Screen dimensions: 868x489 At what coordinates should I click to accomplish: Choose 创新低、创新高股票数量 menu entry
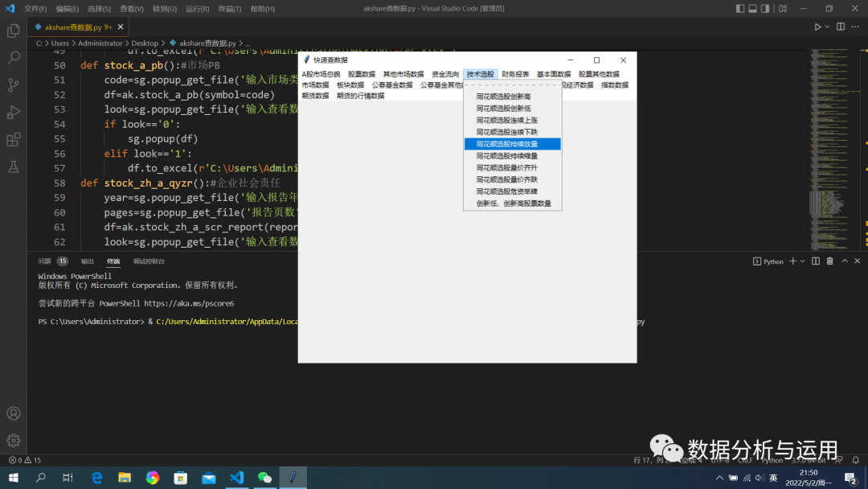pyautogui.click(x=513, y=203)
